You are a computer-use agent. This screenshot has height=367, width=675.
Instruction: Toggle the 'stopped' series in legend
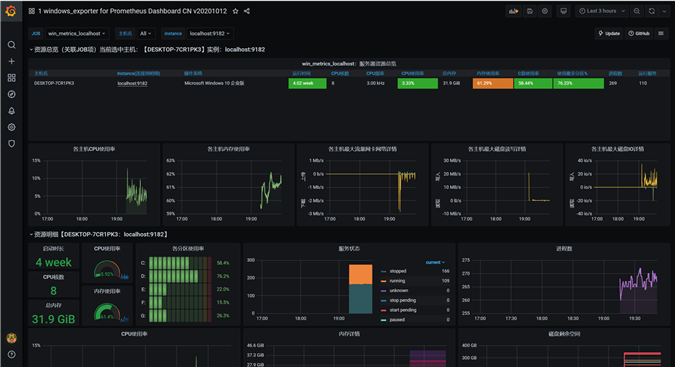coord(398,271)
